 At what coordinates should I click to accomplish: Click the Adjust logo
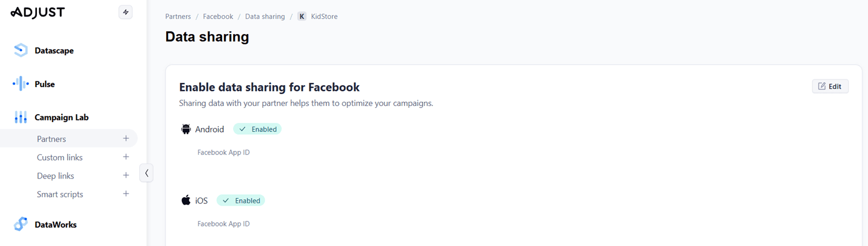click(x=38, y=12)
